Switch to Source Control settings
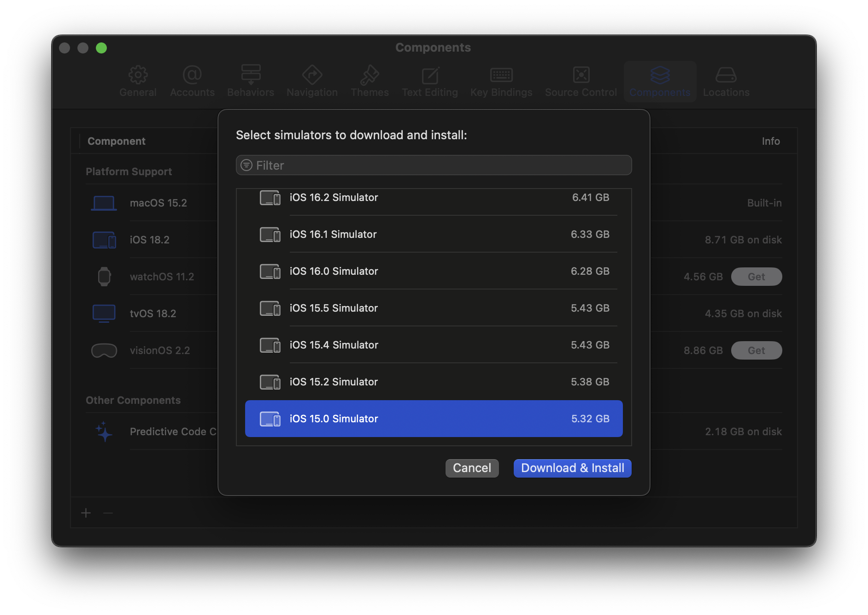Image resolution: width=868 pixels, height=615 pixels. point(581,81)
